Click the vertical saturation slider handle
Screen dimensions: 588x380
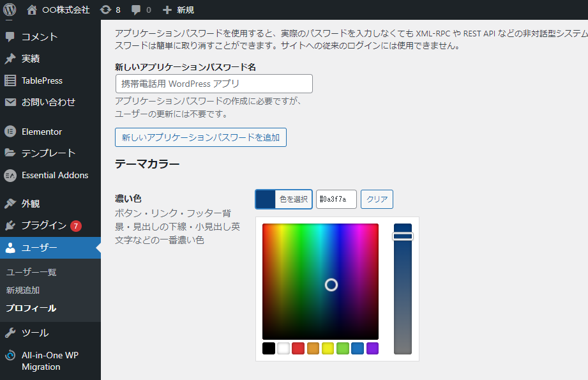point(403,236)
